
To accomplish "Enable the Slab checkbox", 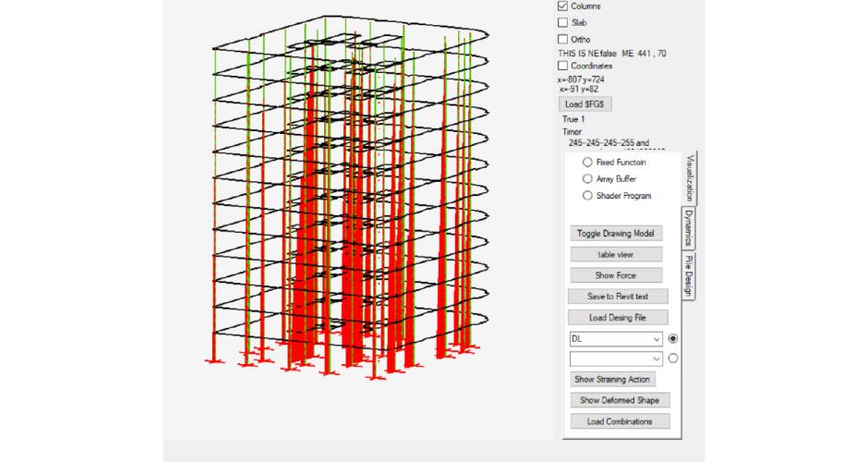I will pos(563,23).
